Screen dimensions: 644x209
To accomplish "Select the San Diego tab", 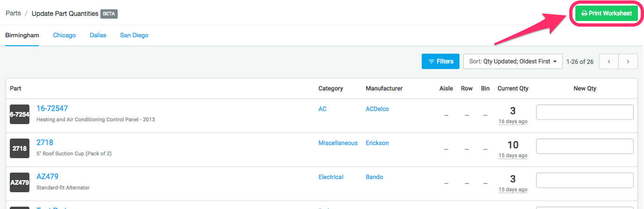I will tap(134, 35).
